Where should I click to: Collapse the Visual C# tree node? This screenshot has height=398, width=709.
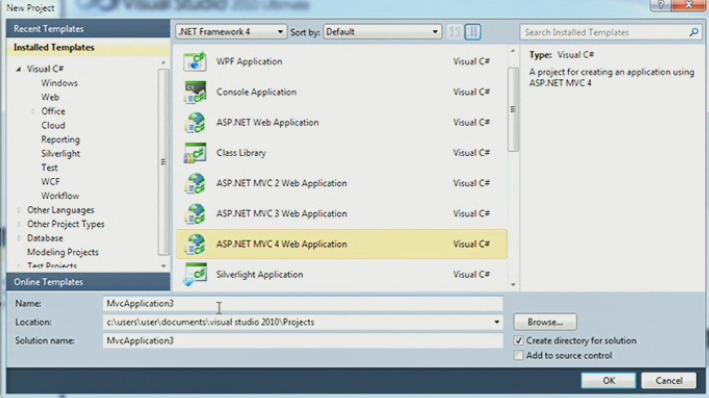[19, 69]
